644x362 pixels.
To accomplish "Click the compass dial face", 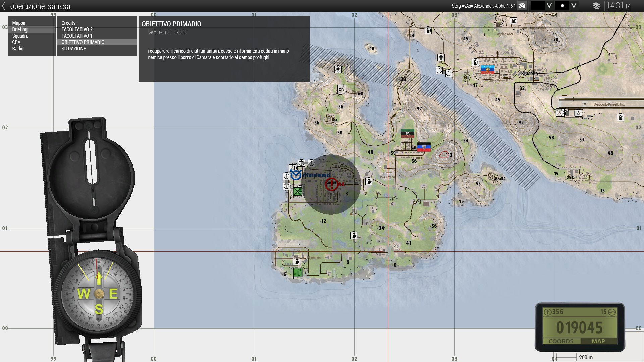I will point(98,294).
